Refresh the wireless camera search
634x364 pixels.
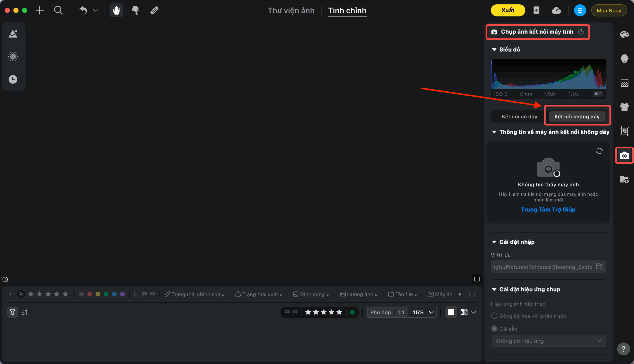point(599,151)
